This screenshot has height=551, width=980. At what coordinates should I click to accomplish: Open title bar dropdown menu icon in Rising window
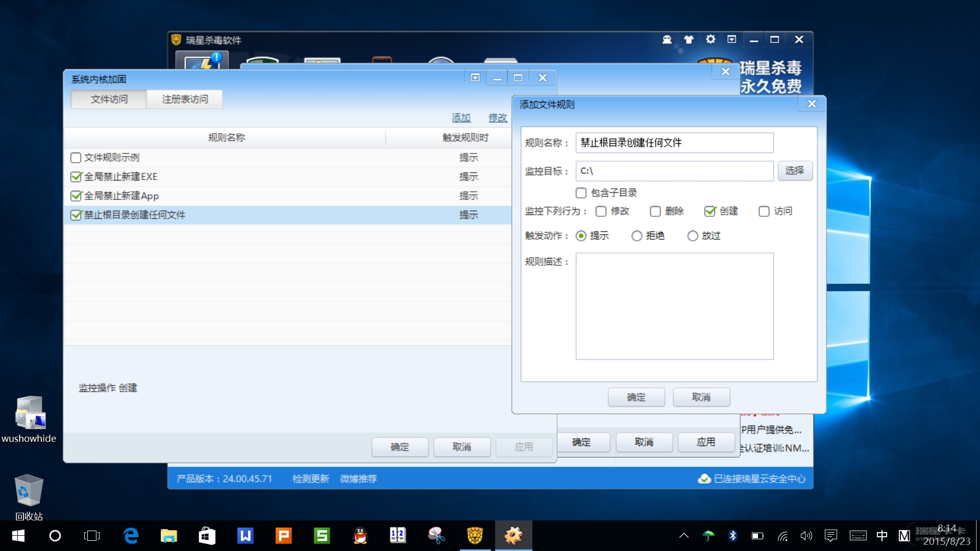click(731, 39)
